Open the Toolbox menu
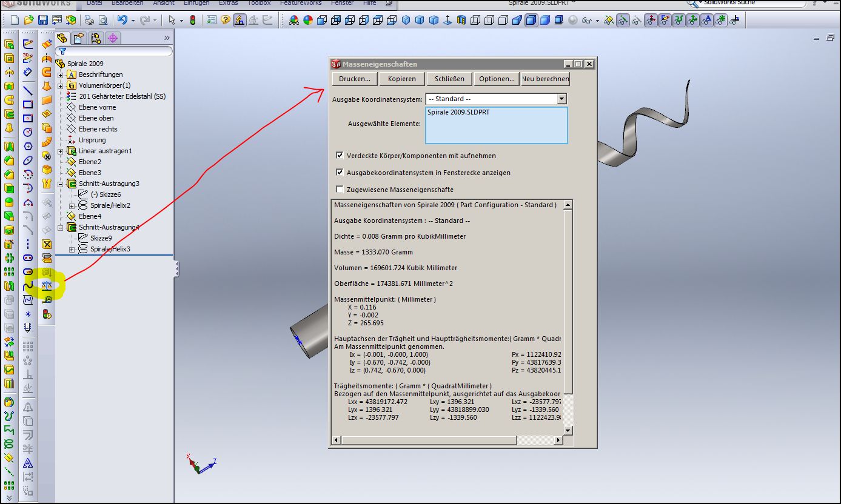 (259, 3)
